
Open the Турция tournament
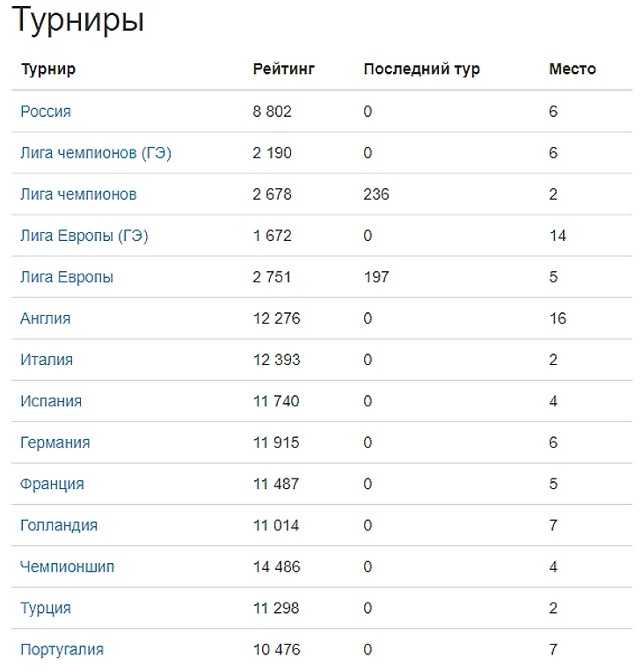pyautogui.click(x=46, y=608)
